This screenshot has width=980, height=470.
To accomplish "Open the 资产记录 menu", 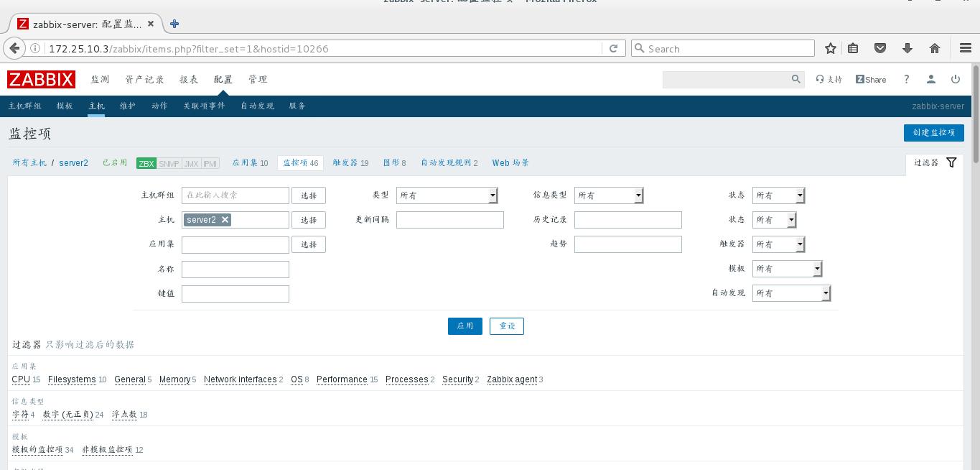I will tap(144, 79).
